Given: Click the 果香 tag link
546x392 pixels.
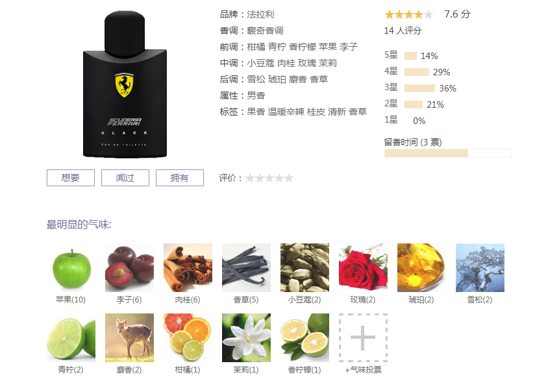Looking at the screenshot, I should (x=256, y=112).
